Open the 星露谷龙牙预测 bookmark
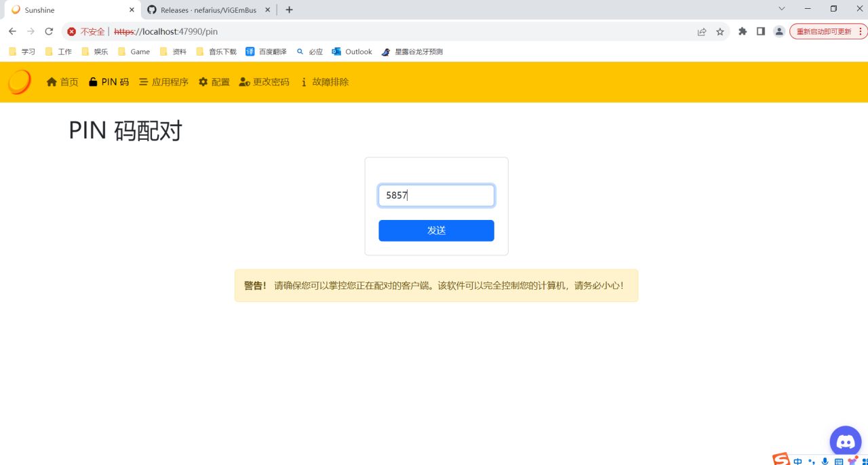Image resolution: width=868 pixels, height=465 pixels. tap(412, 52)
